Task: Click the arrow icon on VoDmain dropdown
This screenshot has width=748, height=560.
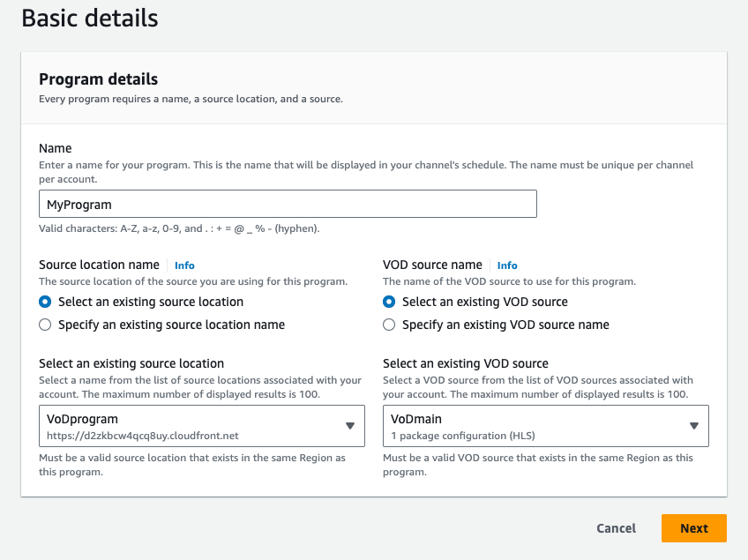Action: [693, 426]
